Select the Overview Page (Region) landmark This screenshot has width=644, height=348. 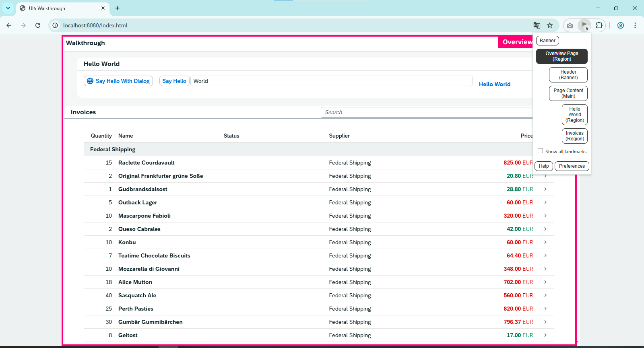tap(562, 56)
